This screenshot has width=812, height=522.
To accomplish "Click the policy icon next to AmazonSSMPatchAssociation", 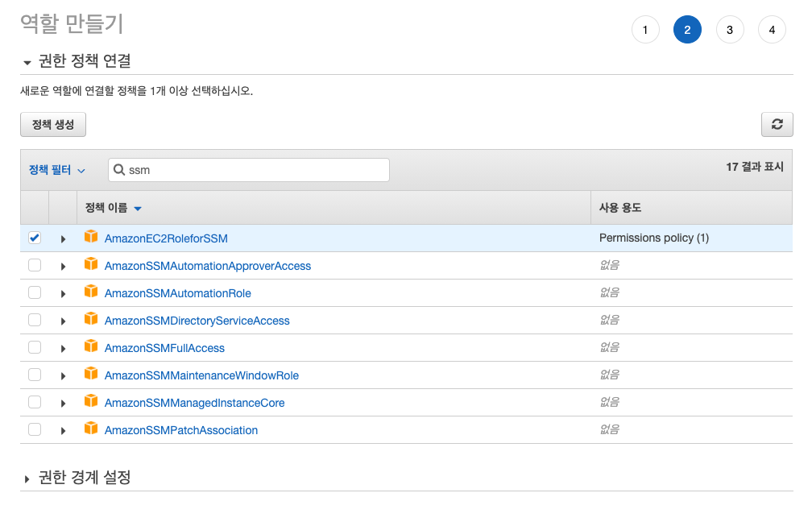I will coord(91,429).
